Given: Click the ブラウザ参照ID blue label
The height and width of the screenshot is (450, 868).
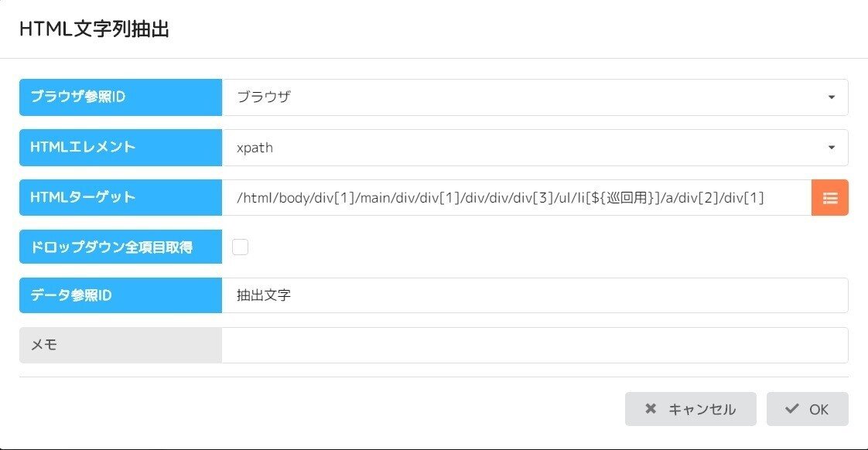Looking at the screenshot, I should click(x=121, y=97).
